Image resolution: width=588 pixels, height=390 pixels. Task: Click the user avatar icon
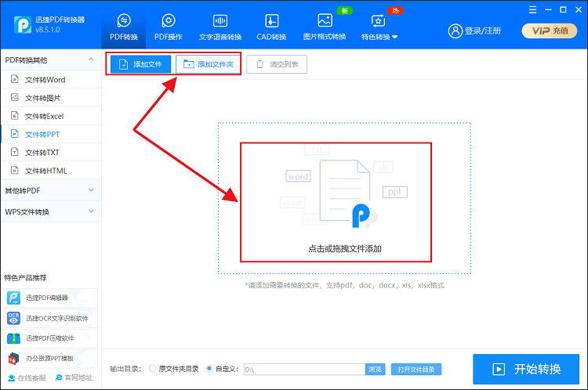click(x=456, y=31)
